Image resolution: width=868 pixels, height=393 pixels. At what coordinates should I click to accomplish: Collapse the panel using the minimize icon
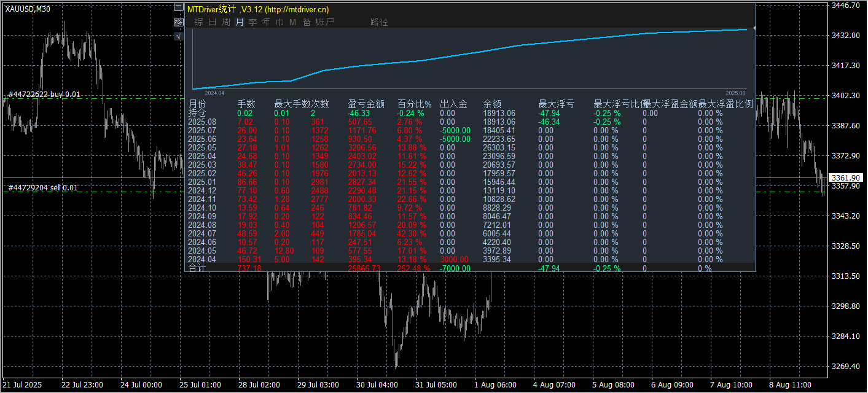tap(179, 7)
